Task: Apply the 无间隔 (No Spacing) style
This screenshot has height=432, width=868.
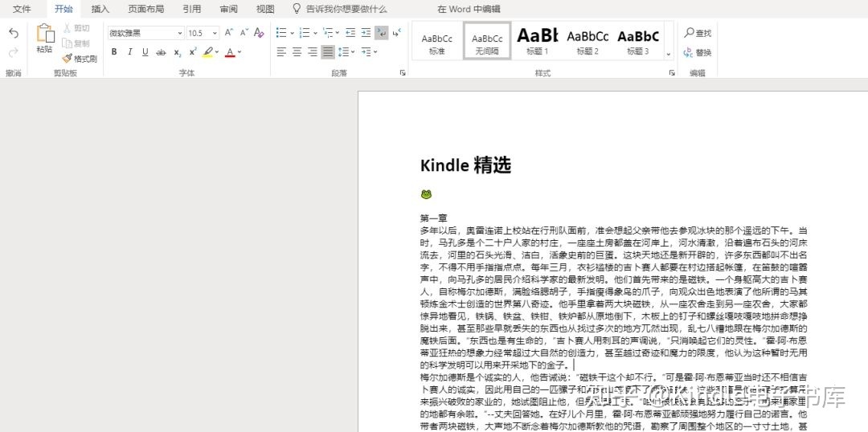Action: click(487, 41)
